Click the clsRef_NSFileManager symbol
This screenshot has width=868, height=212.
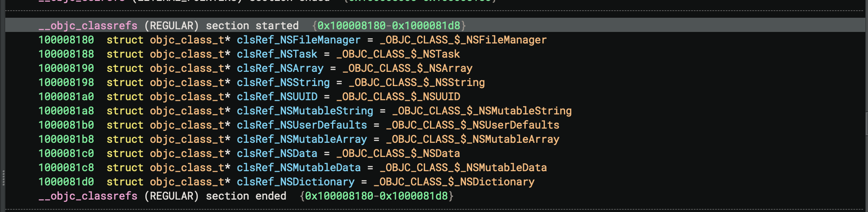[x=299, y=40]
